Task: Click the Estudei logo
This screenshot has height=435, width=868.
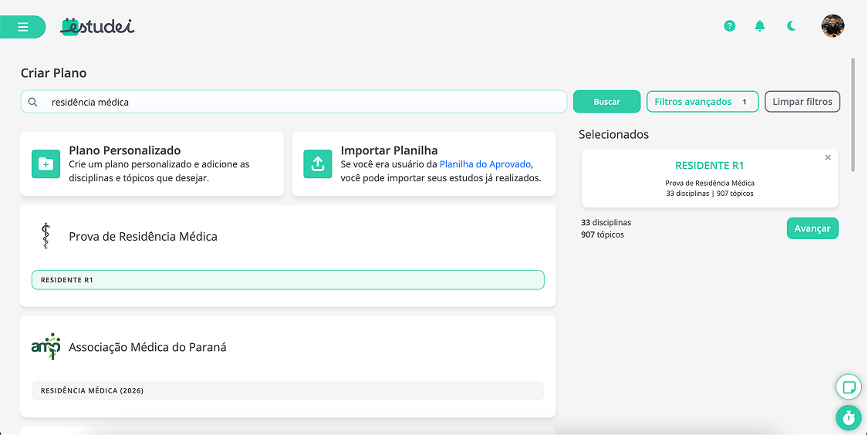Action: 97,26
